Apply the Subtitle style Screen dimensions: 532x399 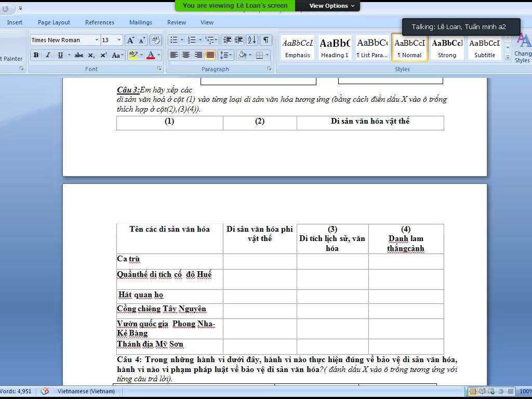click(x=485, y=47)
